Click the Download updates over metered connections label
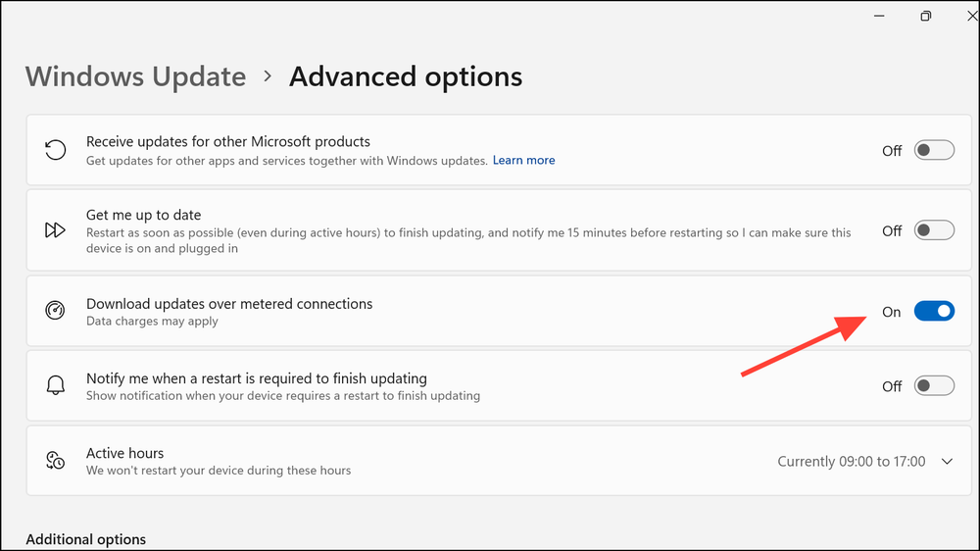 [229, 304]
